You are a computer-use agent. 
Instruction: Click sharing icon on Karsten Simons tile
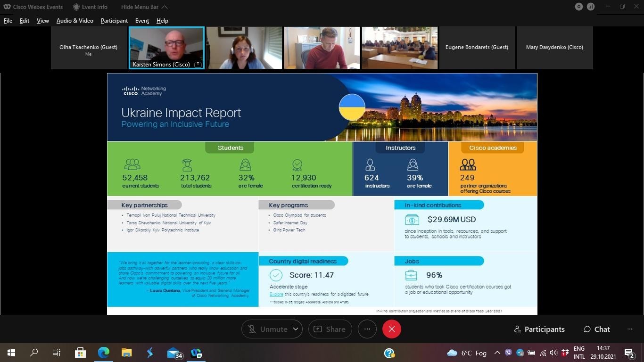[198, 65]
